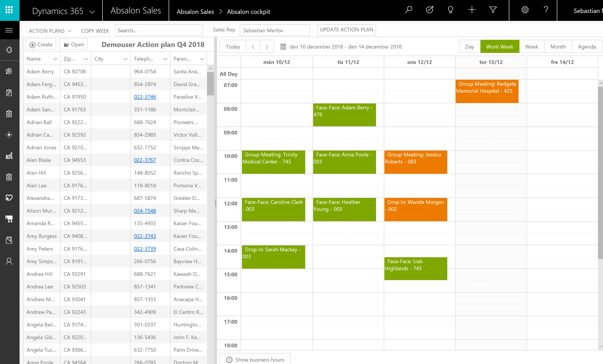The height and width of the screenshot is (364, 603).
Task: Open the Zip column filter dropdown
Action: [x=86, y=59]
